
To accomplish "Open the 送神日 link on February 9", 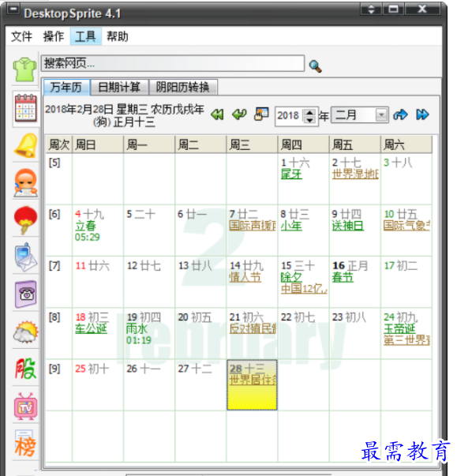I will pos(348,226).
